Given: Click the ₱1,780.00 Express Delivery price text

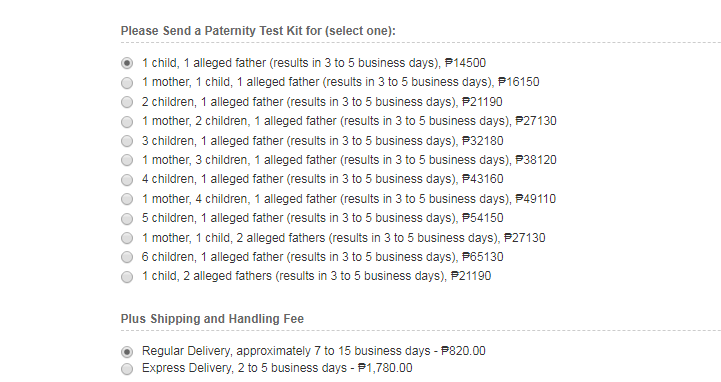Looking at the screenshot, I should click(x=385, y=368).
